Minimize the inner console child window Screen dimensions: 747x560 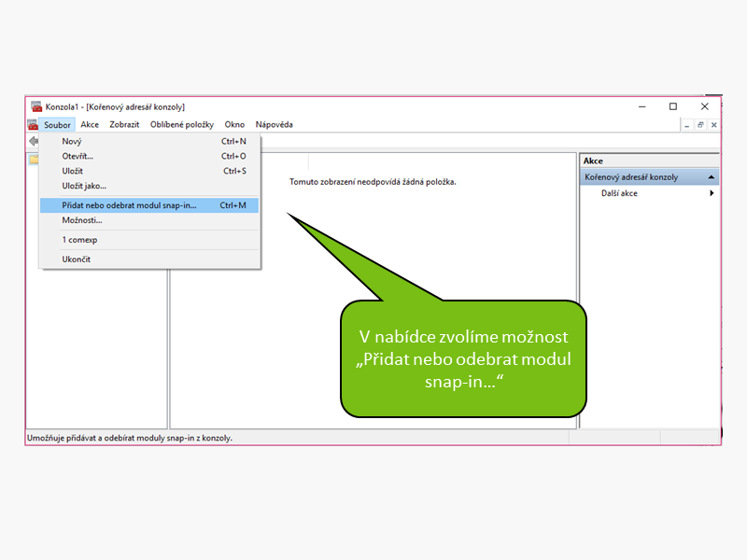[x=686, y=125]
